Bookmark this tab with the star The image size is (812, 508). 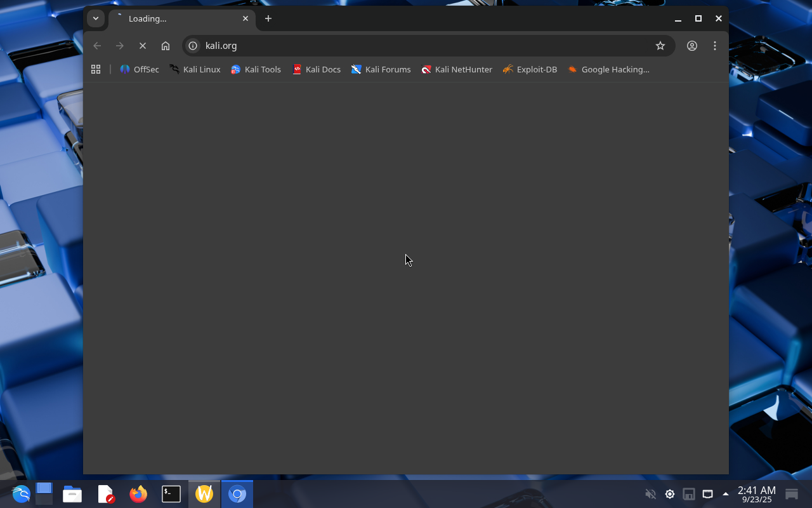coord(660,46)
